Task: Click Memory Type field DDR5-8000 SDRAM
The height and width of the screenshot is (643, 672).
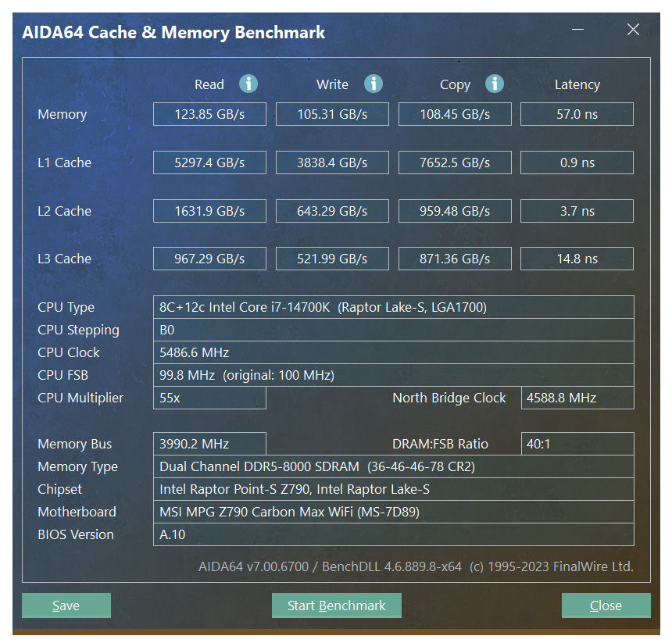Action: [x=393, y=466]
